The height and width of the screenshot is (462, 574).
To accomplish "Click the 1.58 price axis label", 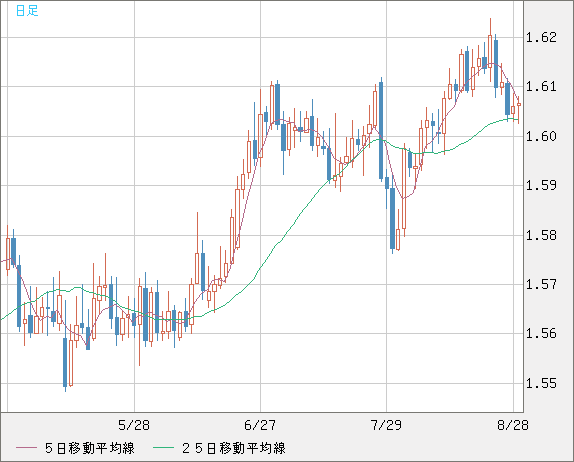I will (x=541, y=235).
